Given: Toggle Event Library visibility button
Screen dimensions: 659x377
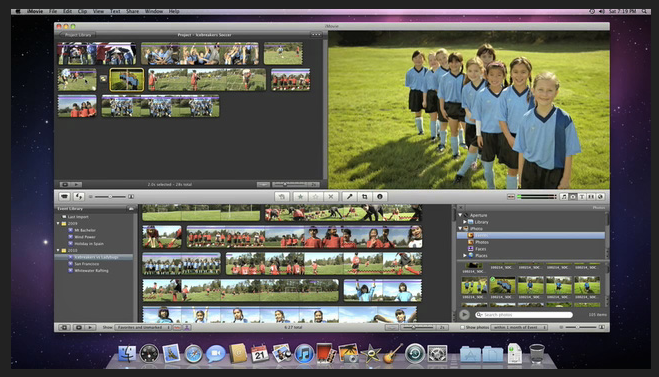Looking at the screenshot, I should click(x=64, y=327).
